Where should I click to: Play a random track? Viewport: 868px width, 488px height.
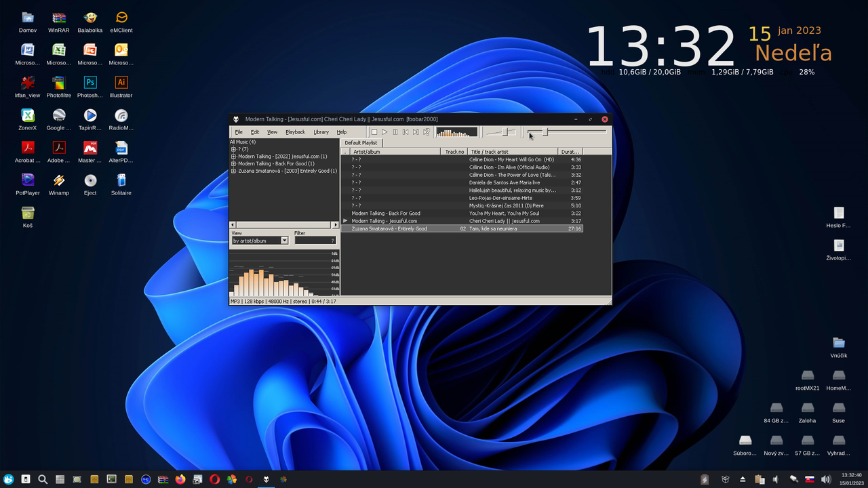coord(427,132)
